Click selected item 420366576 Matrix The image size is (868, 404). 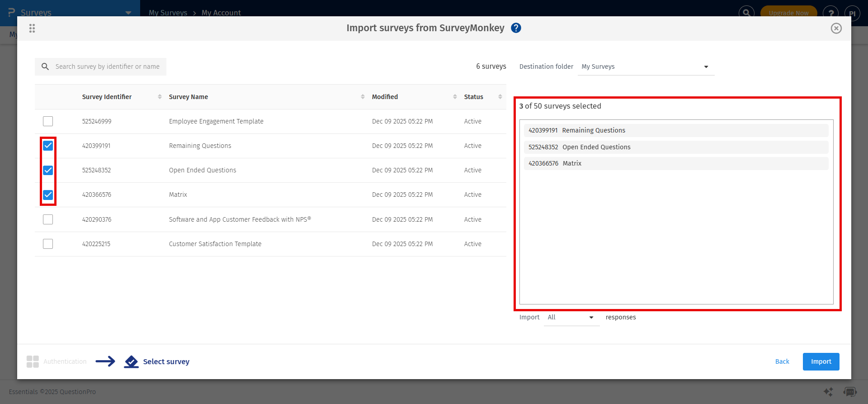[x=676, y=163]
